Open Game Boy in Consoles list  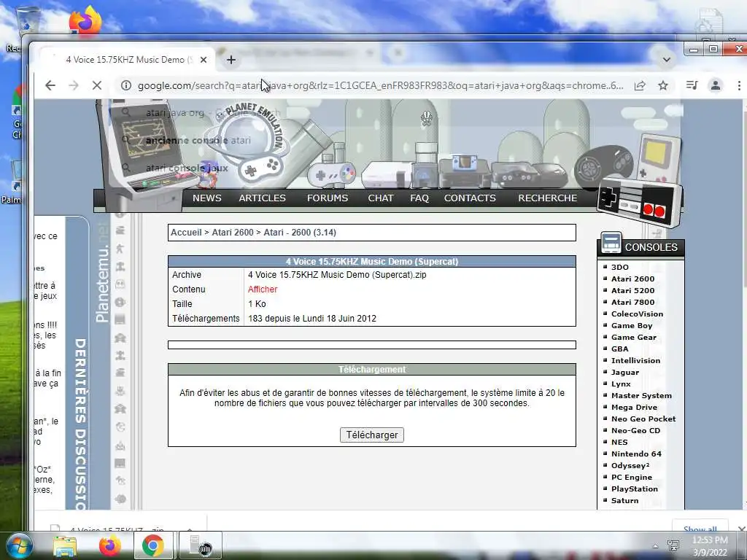pos(632,326)
